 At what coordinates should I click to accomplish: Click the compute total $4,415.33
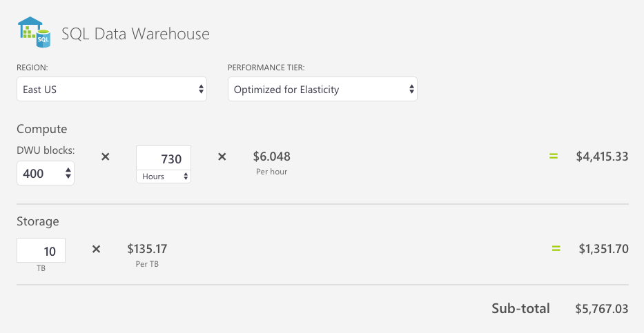(602, 157)
